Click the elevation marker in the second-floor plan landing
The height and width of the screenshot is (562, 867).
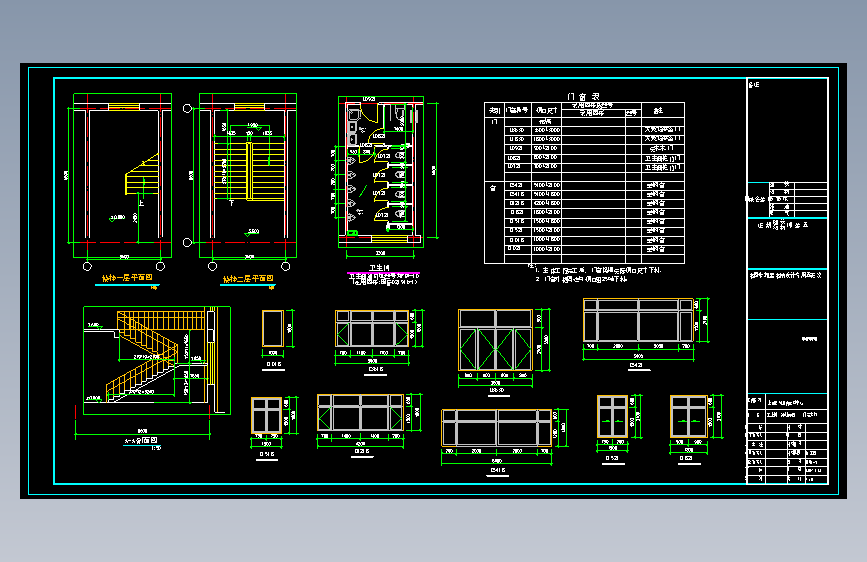point(252,232)
